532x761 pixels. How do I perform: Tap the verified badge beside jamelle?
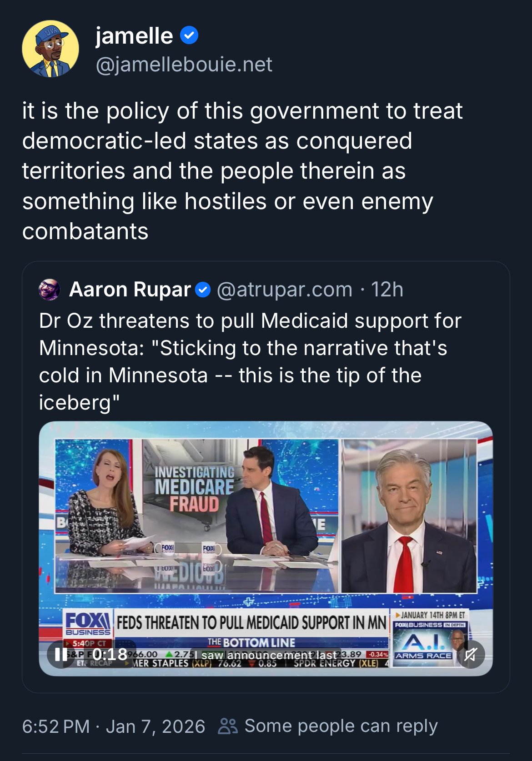click(x=189, y=35)
